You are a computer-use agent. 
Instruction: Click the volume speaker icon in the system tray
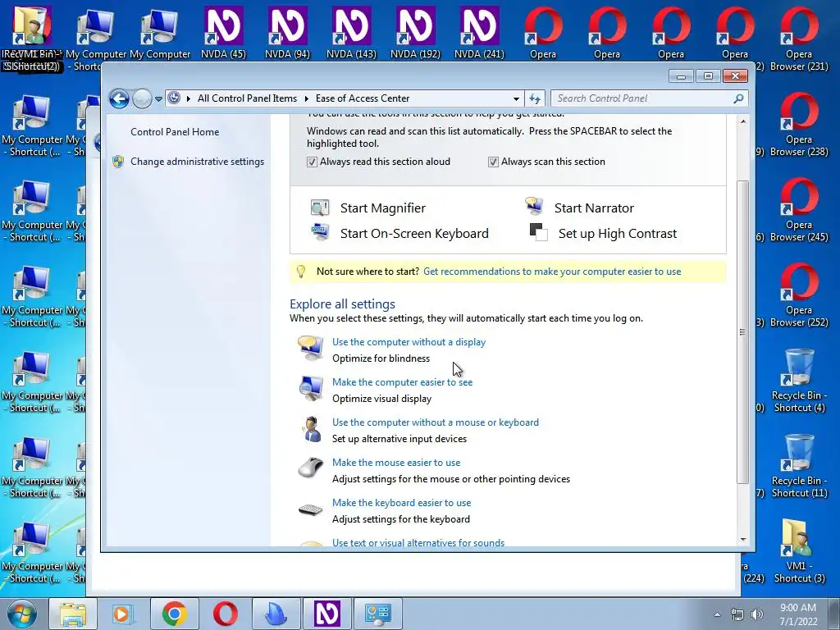point(756,614)
